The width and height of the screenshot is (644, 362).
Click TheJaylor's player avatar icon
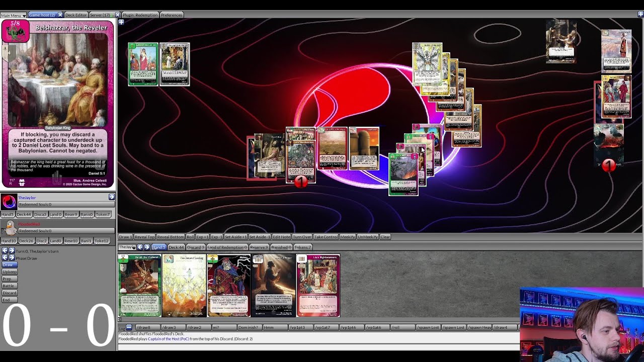click(x=9, y=202)
